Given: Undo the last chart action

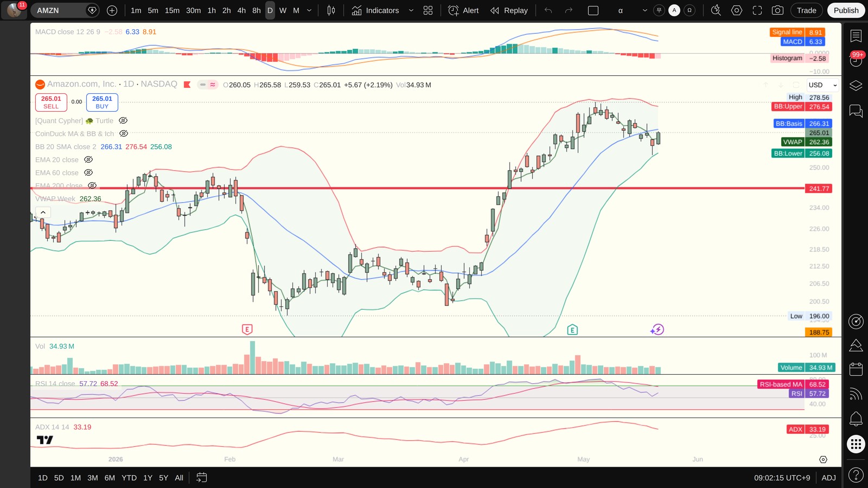Looking at the screenshot, I should [x=548, y=10].
